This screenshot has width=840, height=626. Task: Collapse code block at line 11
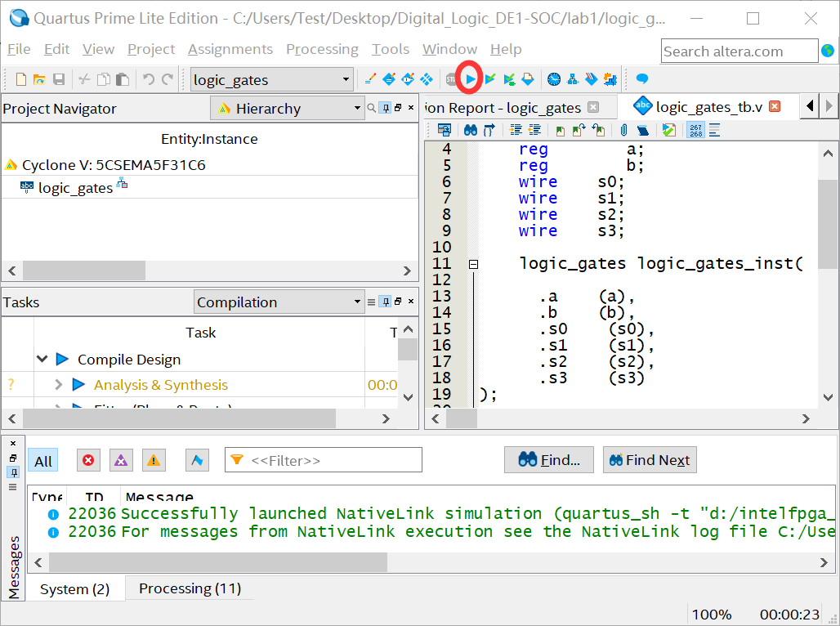[474, 264]
